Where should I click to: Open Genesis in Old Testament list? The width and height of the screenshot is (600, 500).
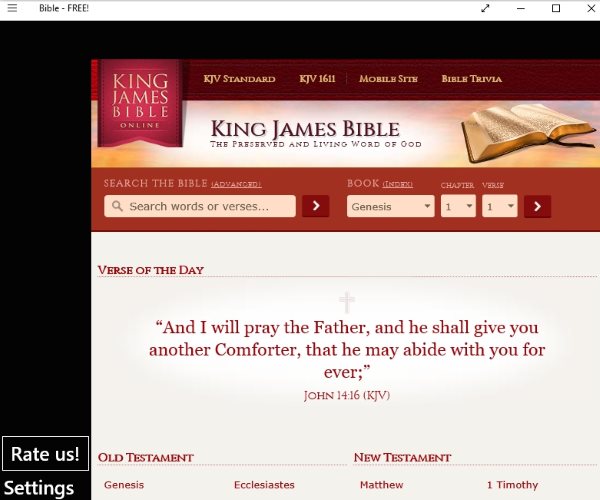[x=124, y=485]
